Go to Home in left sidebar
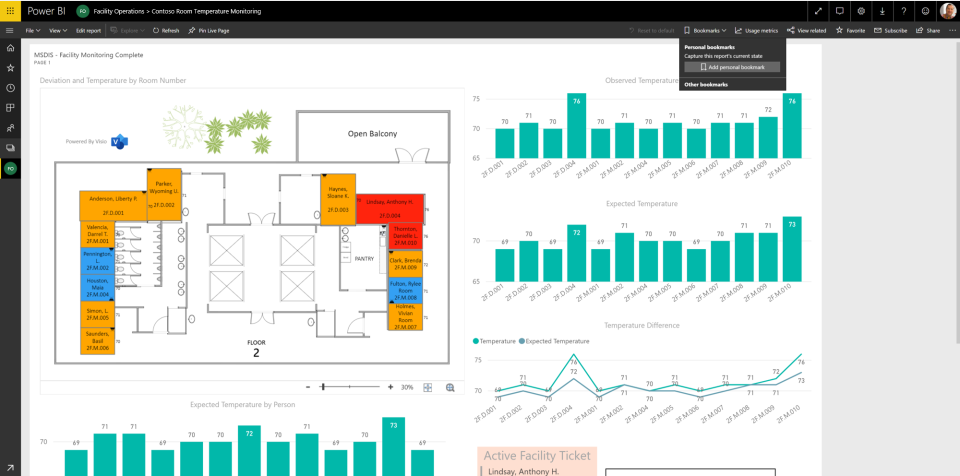Image resolution: width=960 pixels, height=476 pixels. tap(10, 48)
